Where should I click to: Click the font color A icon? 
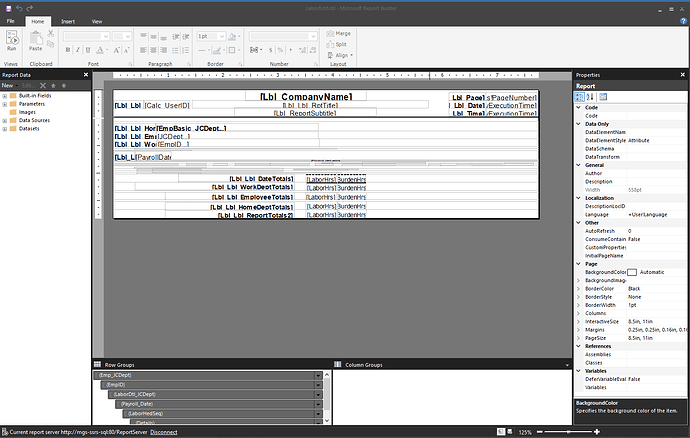(100, 50)
